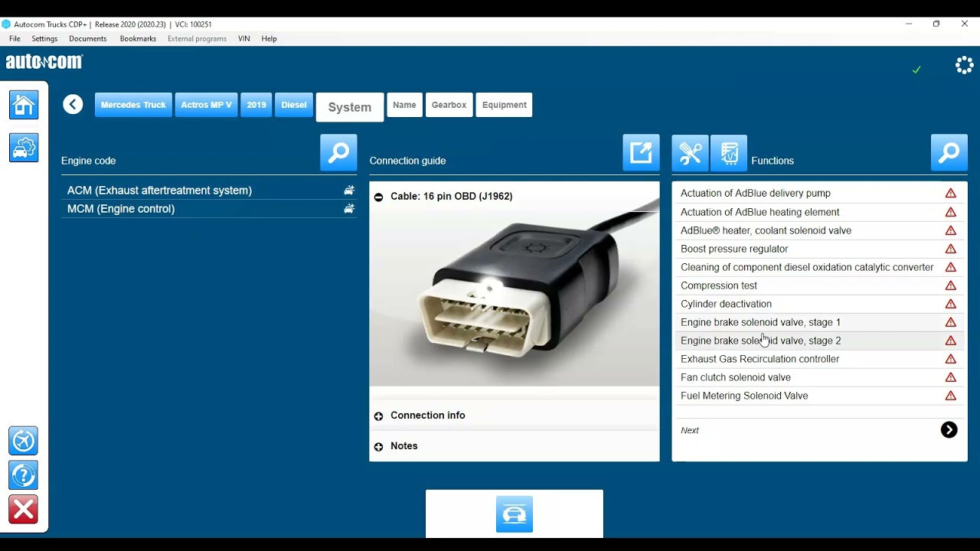Image resolution: width=980 pixels, height=551 pixels.
Task: Open the Bookmarks menu
Action: click(138, 39)
